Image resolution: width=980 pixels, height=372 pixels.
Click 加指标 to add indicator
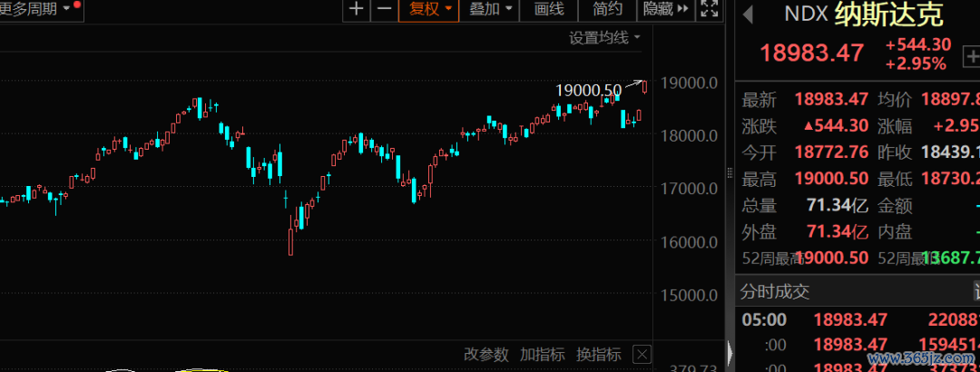[x=542, y=354]
